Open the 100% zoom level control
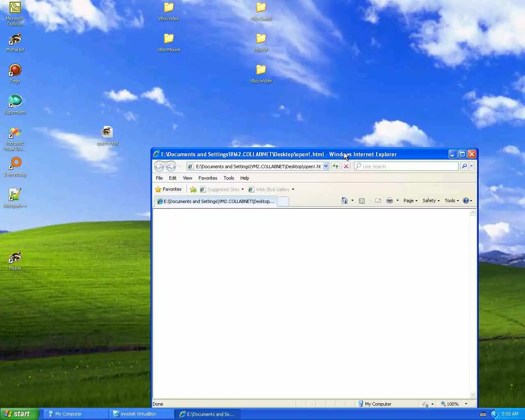The height and width of the screenshot is (420, 525). [450, 404]
